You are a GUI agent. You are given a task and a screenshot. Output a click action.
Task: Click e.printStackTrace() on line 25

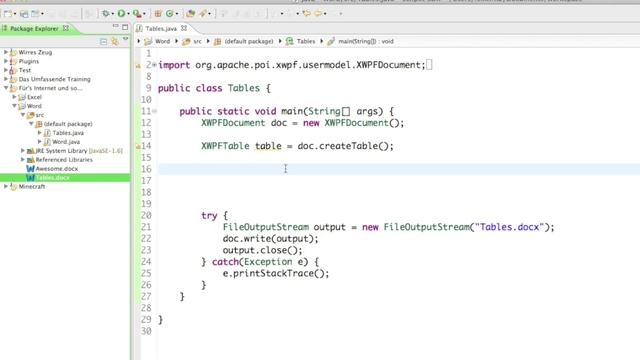(x=273, y=273)
